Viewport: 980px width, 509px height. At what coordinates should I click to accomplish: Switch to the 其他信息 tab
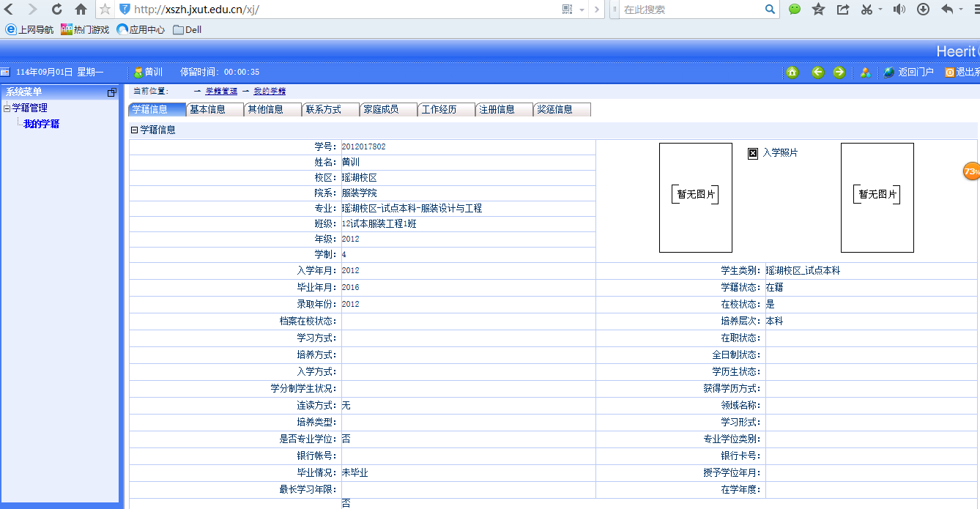pyautogui.click(x=272, y=109)
